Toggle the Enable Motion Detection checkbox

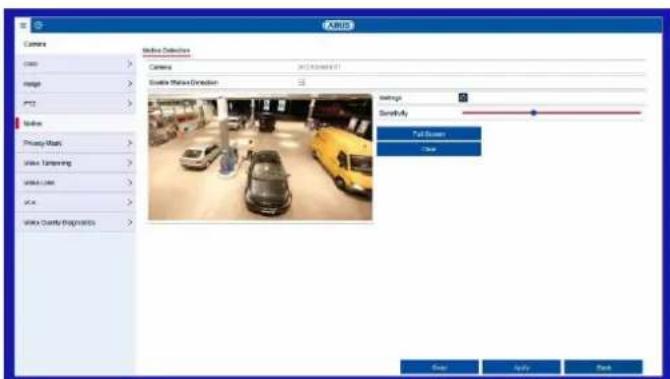click(x=301, y=82)
